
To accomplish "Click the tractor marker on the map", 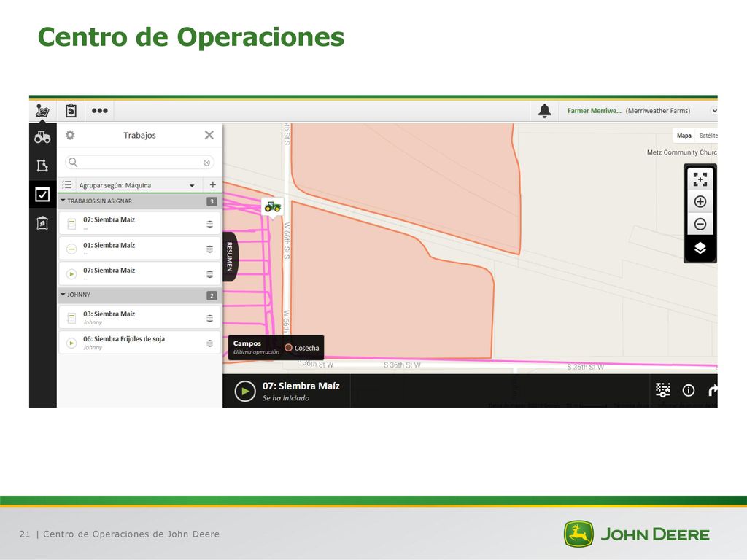I will click(273, 206).
